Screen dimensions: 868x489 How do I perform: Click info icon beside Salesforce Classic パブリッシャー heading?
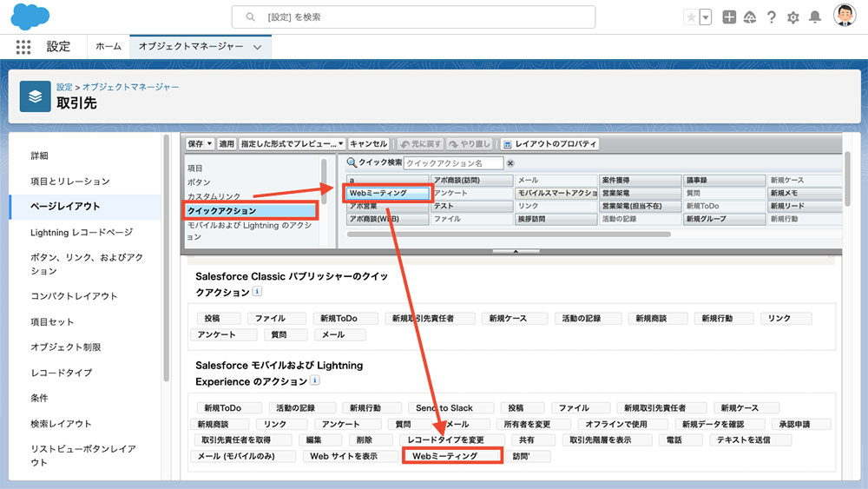tap(257, 291)
